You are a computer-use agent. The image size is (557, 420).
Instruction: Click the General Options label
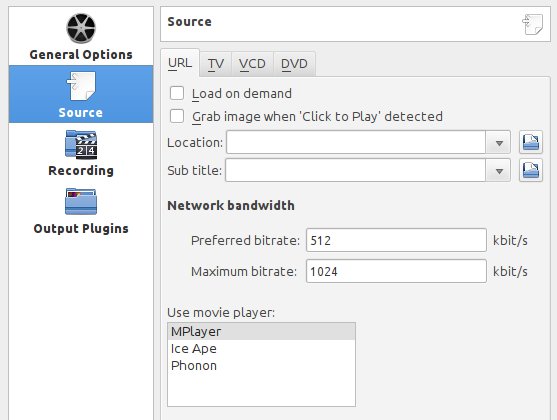click(x=81, y=55)
